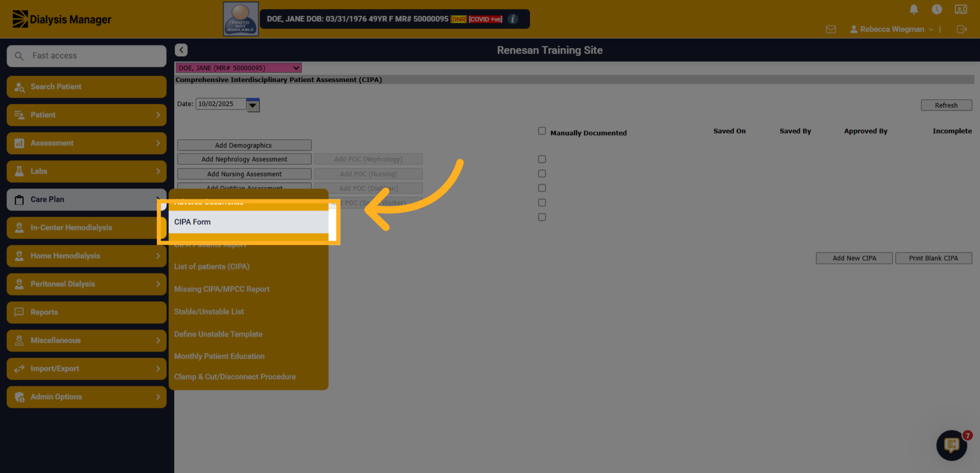
Task: Select CIPA Form from submenu
Action: (x=249, y=222)
